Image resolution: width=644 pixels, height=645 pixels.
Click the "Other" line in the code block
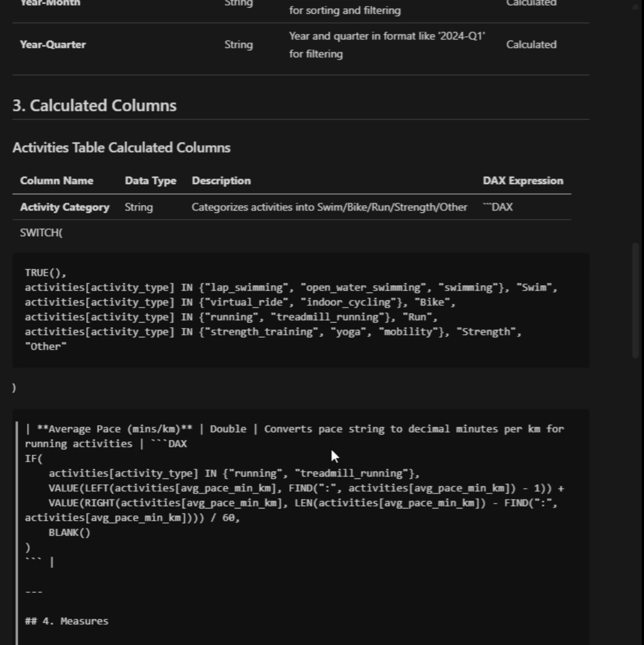45,347
